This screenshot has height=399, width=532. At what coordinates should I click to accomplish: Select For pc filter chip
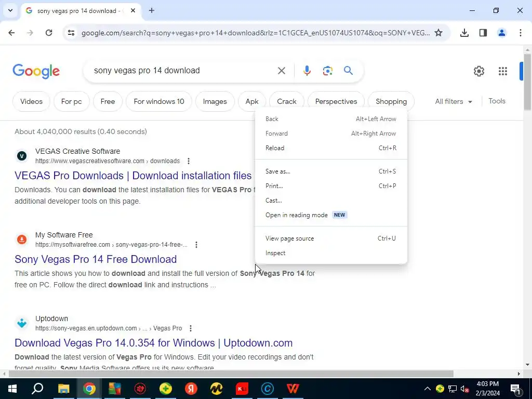pos(72,101)
